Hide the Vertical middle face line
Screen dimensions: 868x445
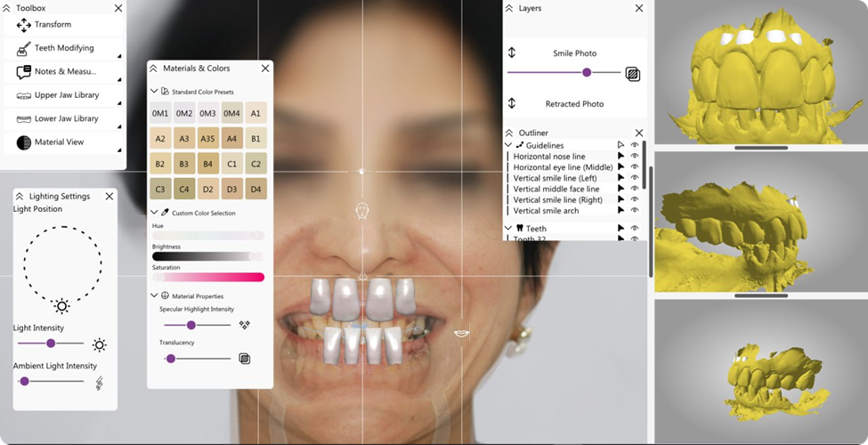635,189
